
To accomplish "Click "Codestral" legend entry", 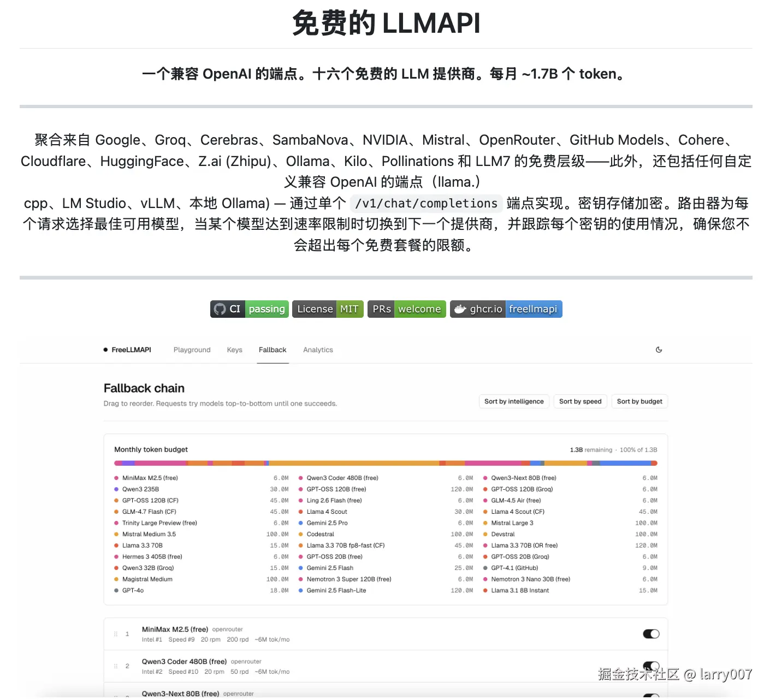I will [321, 535].
